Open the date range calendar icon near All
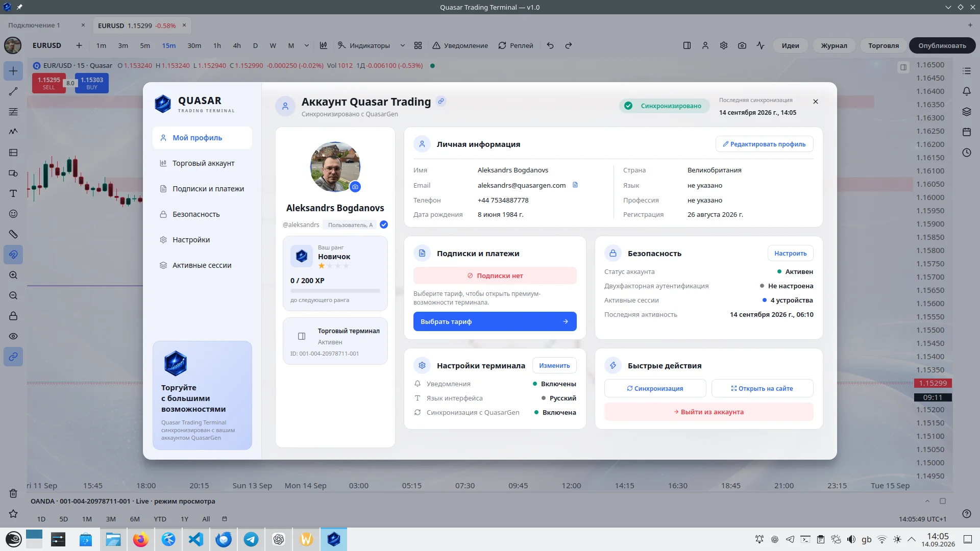Viewport: 980px width, 551px height. tap(225, 519)
